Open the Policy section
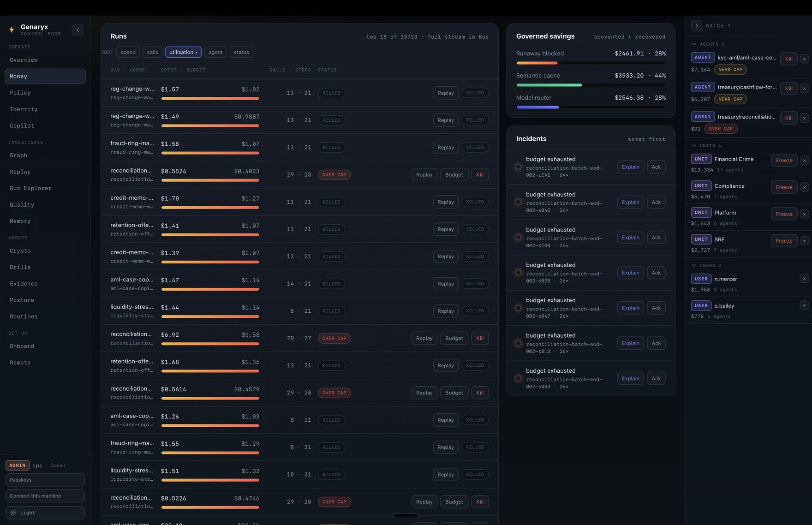The width and height of the screenshot is (812, 525). [x=45, y=93]
